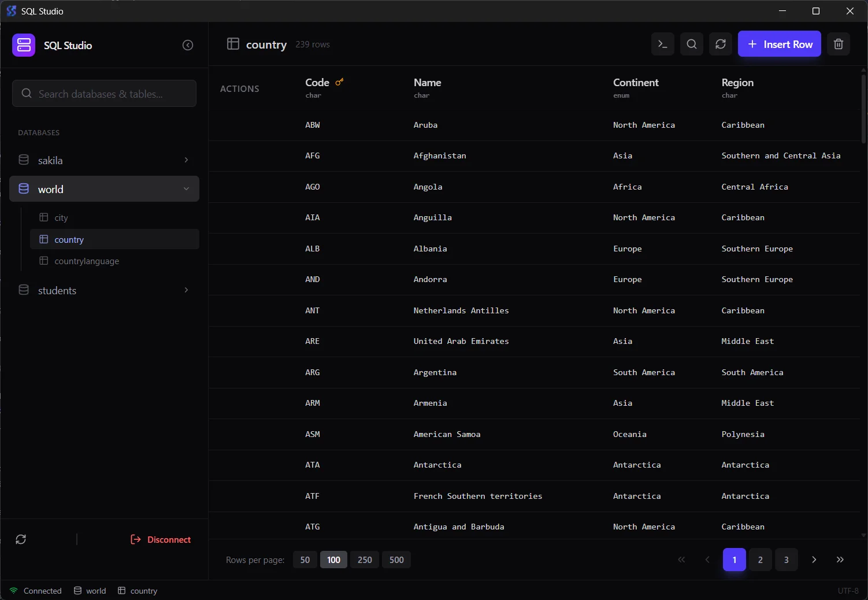
Task: Click the search magnifier icon in toolbar
Action: click(x=691, y=45)
